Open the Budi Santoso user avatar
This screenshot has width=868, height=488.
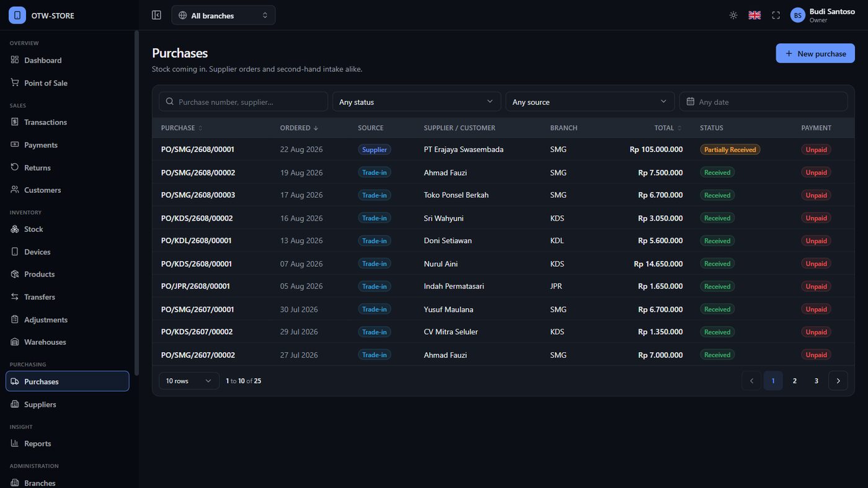[x=797, y=15]
